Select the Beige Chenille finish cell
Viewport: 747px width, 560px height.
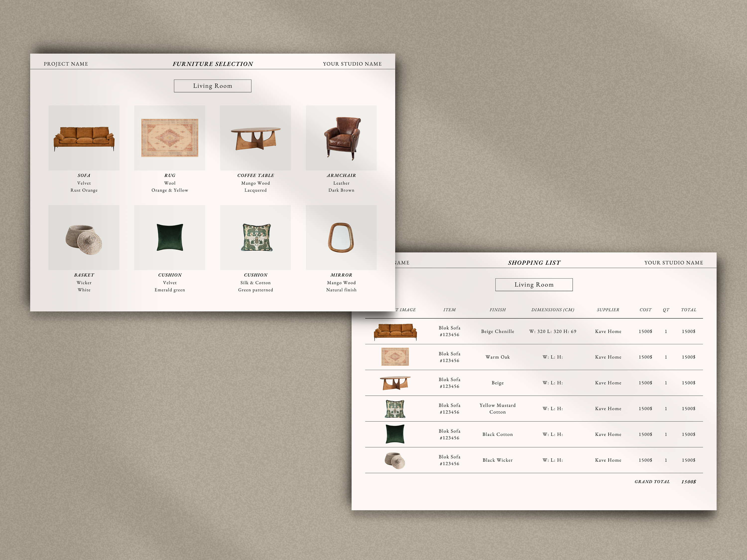coord(498,331)
